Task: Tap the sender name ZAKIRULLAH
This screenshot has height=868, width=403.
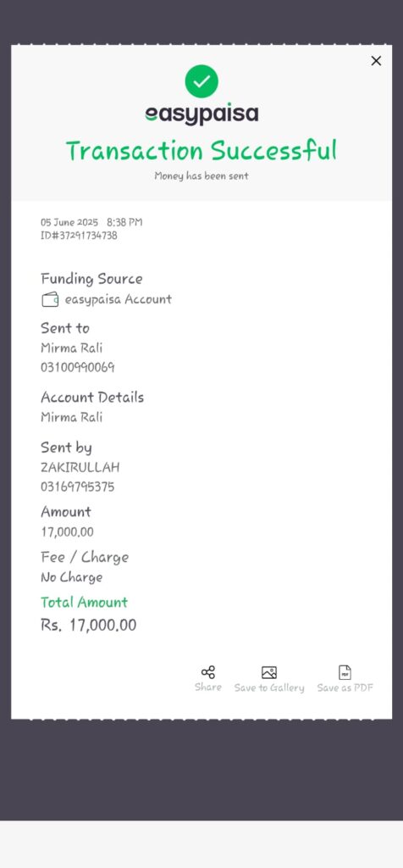Action: click(x=80, y=467)
